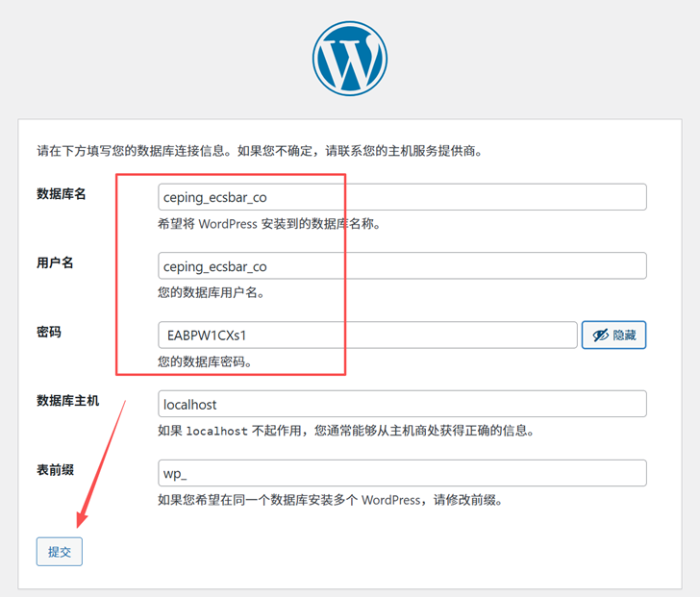
Task: Click the hint text 您的数据库用户名
Action: pyautogui.click(x=211, y=292)
